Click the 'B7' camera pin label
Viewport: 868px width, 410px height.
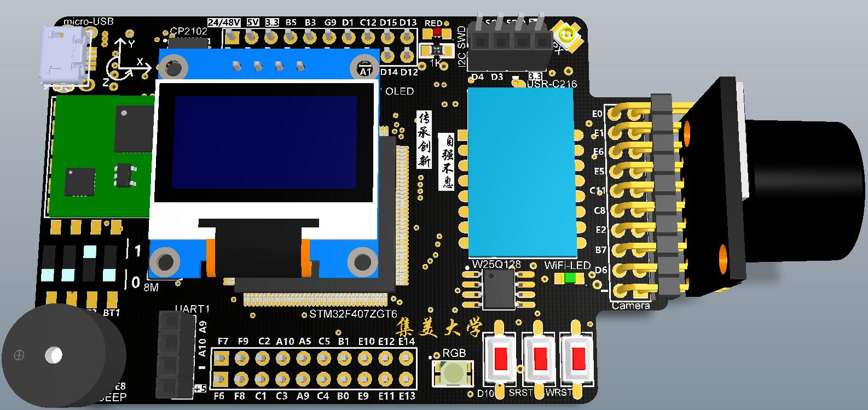tap(600, 250)
